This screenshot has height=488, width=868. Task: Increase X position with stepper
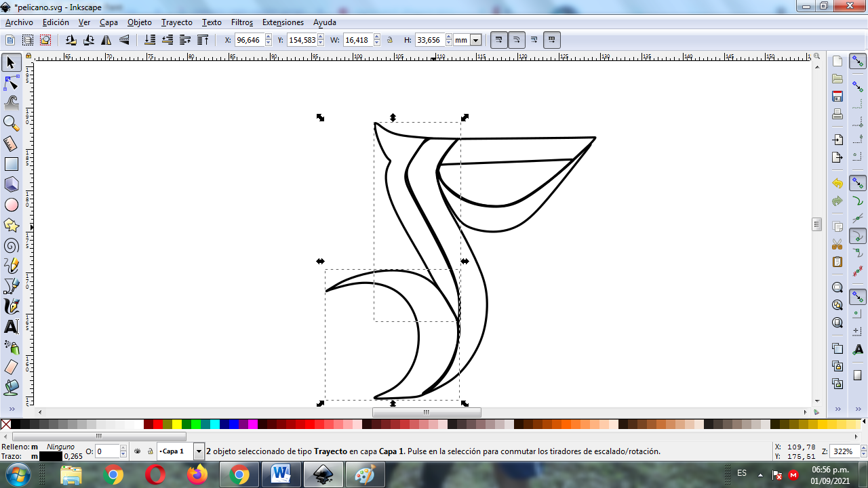click(x=268, y=37)
